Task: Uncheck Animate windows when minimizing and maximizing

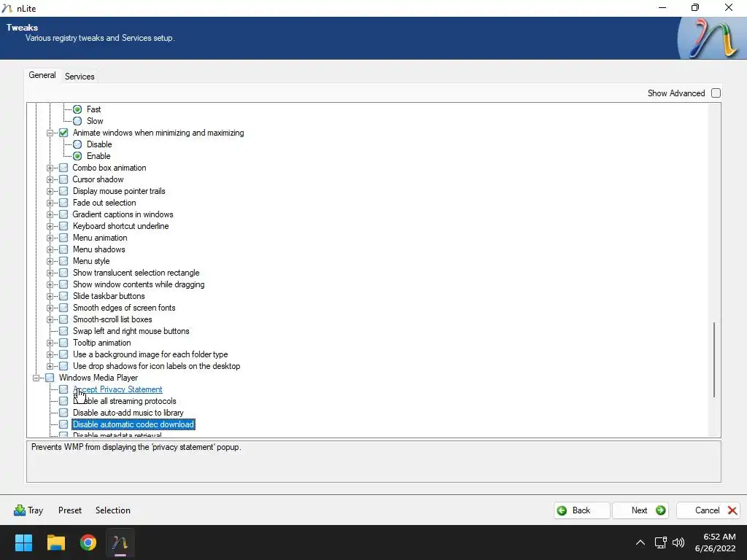Action: (x=63, y=133)
